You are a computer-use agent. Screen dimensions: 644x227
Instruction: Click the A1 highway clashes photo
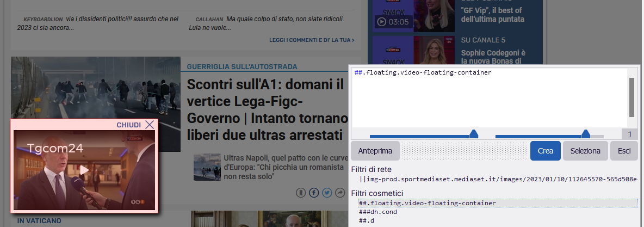96,88
